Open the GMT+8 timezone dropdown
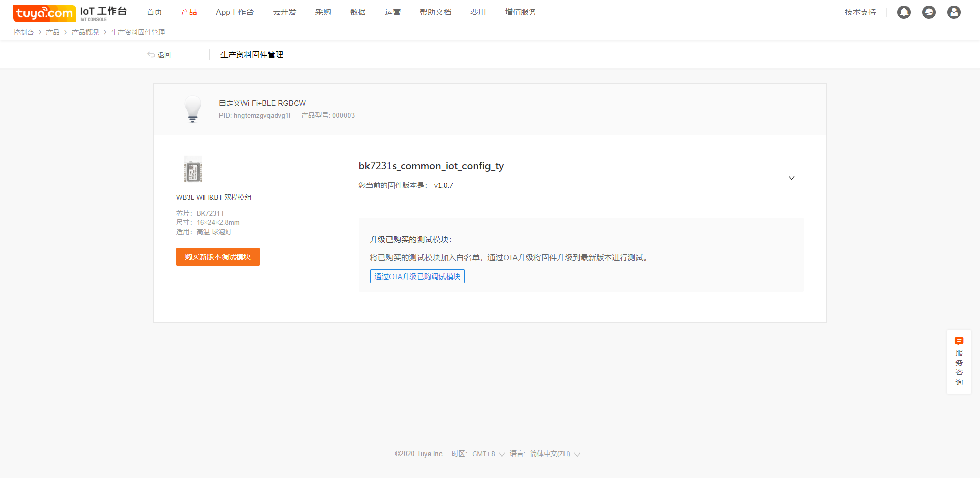 pyautogui.click(x=488, y=454)
